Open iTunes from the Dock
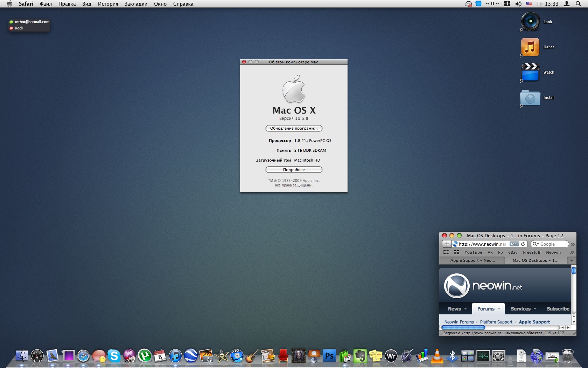Image resolution: width=588 pixels, height=368 pixels. coord(175,356)
